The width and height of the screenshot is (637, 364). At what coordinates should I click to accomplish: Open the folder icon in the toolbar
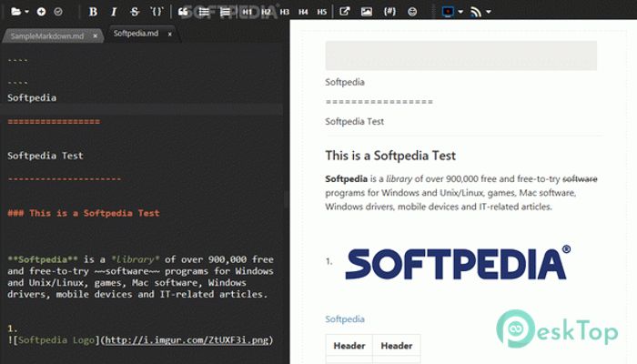(x=16, y=12)
